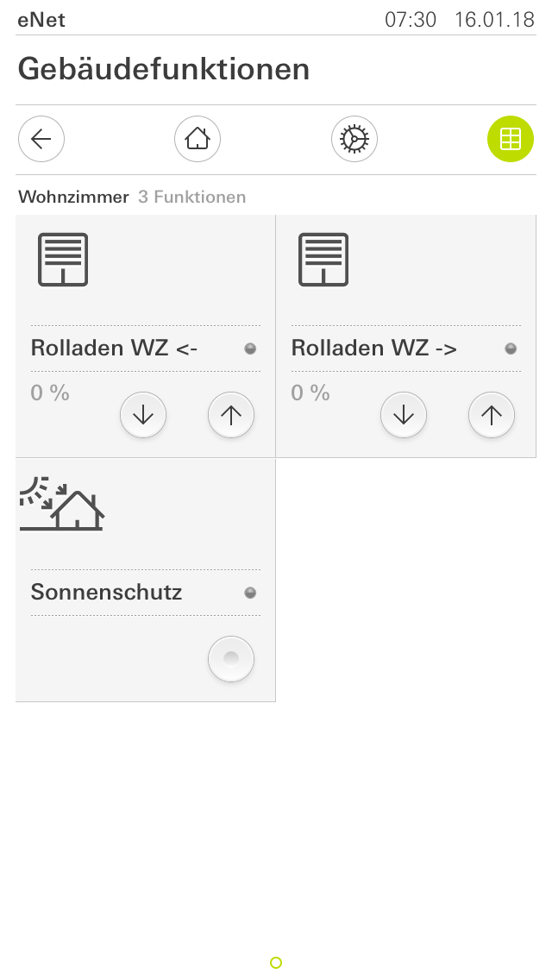Viewport: 552px width, 980px height.
Task: Click status dot beside Rolladen WZ ->
Action: point(511,349)
